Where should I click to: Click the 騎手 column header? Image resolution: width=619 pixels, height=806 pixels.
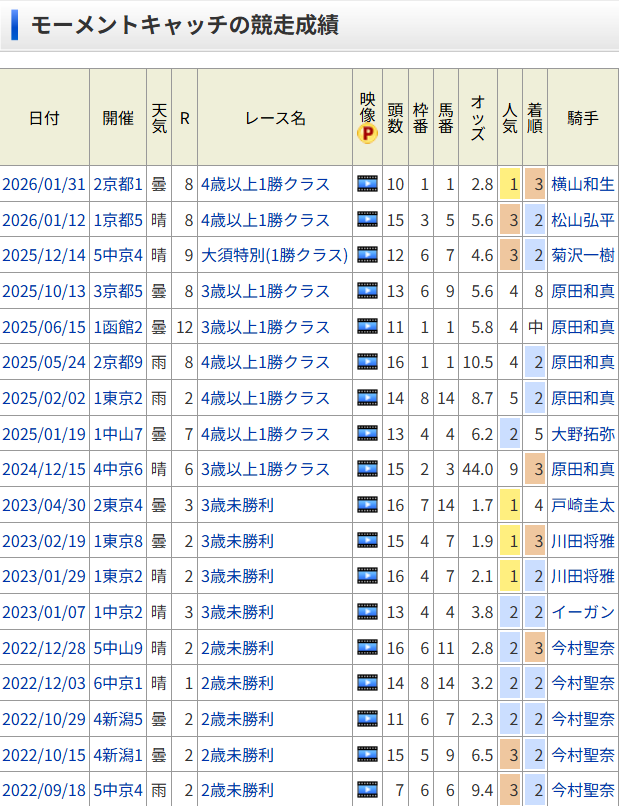583,118
